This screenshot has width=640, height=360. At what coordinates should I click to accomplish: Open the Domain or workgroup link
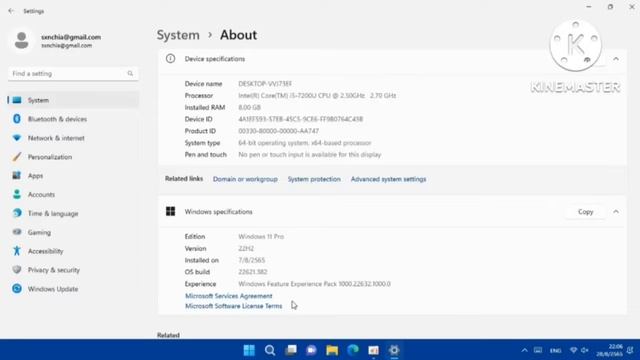point(245,179)
